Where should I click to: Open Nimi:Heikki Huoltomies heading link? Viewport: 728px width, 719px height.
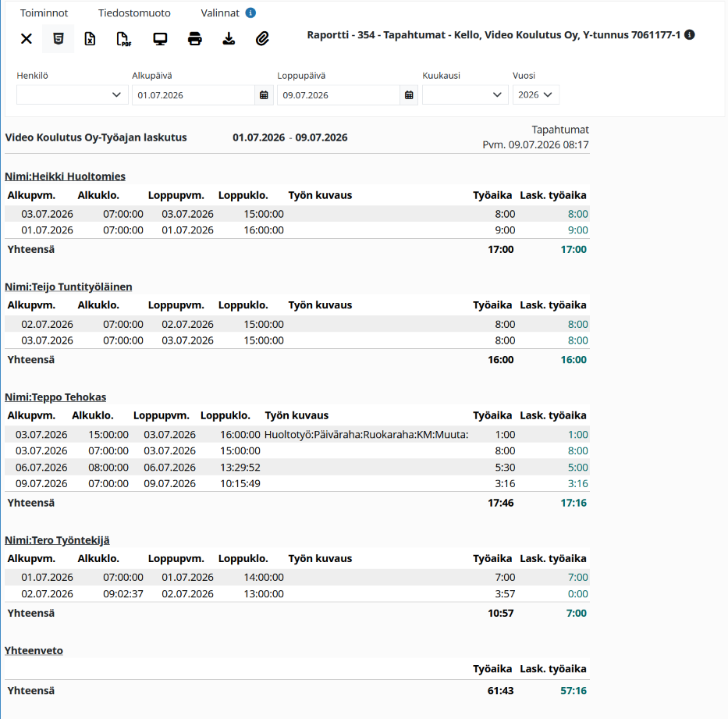[65, 176]
